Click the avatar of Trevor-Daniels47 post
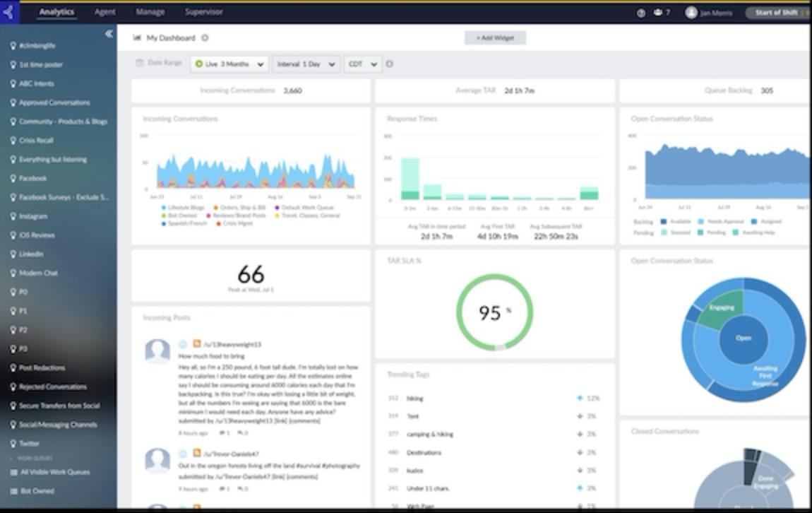The width and height of the screenshot is (812, 513). [x=157, y=460]
